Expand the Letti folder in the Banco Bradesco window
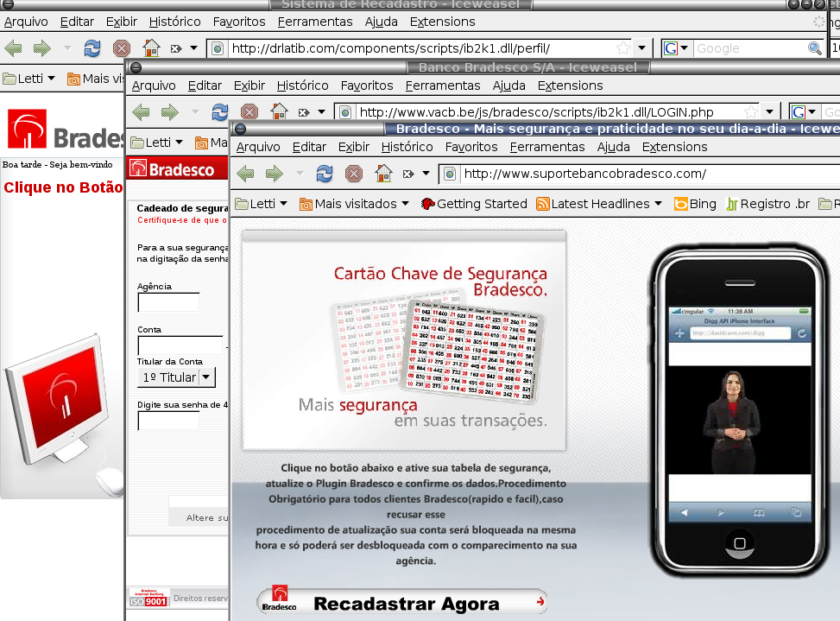The height and width of the screenshot is (621, 840). click(x=157, y=143)
